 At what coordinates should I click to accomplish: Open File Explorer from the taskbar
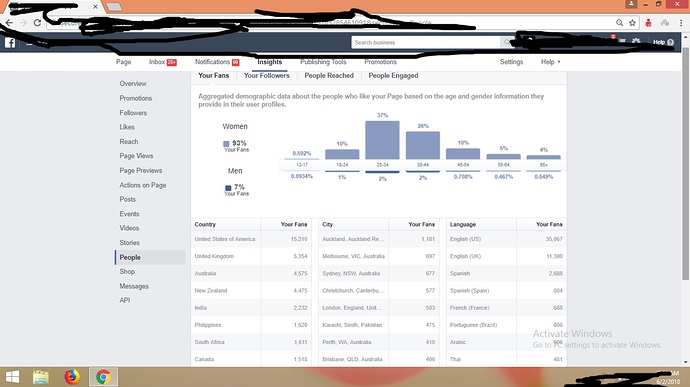point(41,377)
